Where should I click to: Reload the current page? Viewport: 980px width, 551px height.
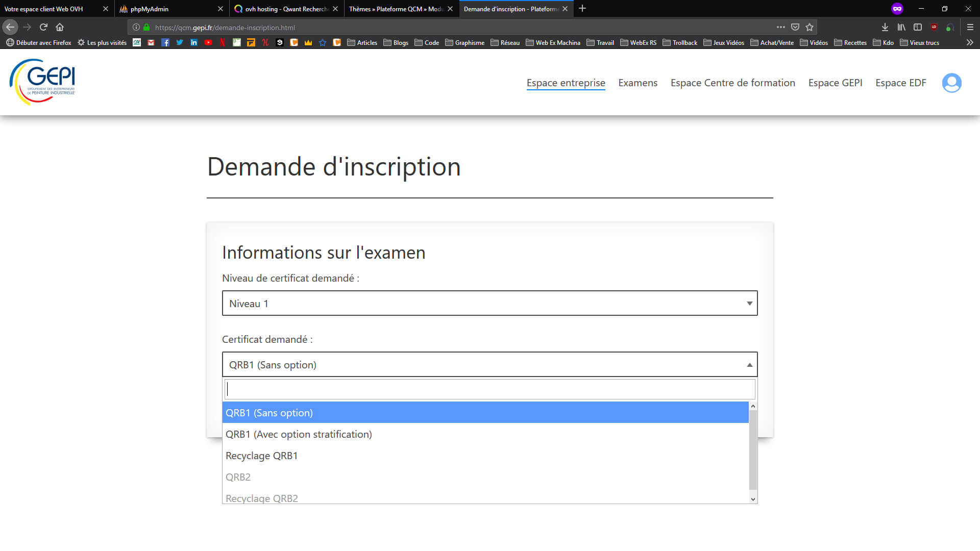pos(43,27)
